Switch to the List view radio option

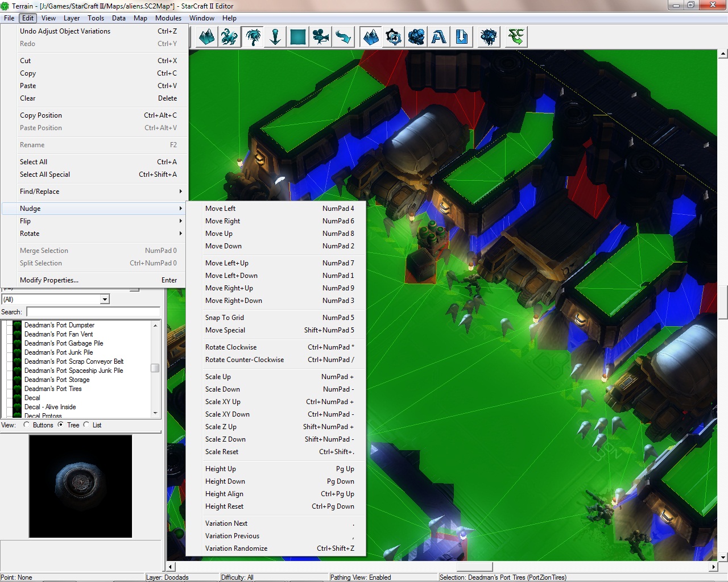(86, 425)
